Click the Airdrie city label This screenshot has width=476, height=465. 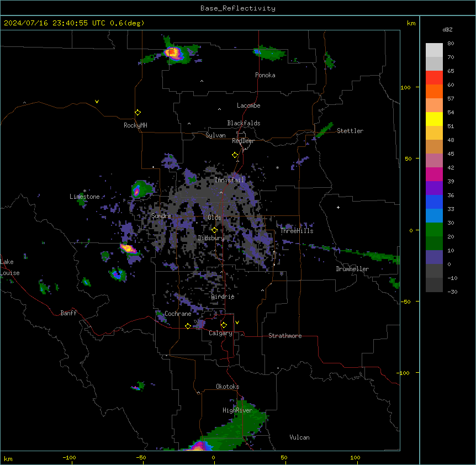[223, 297]
